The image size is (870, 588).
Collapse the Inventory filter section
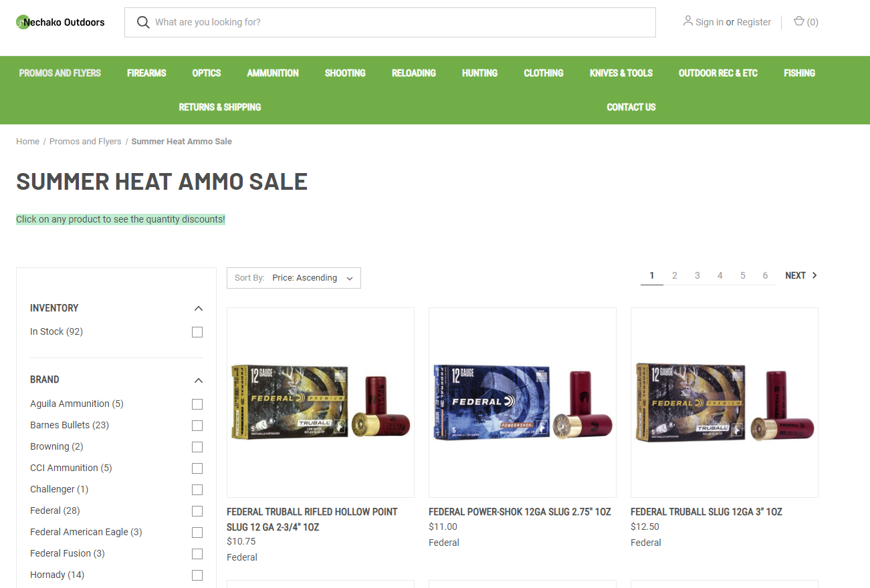pyautogui.click(x=198, y=308)
